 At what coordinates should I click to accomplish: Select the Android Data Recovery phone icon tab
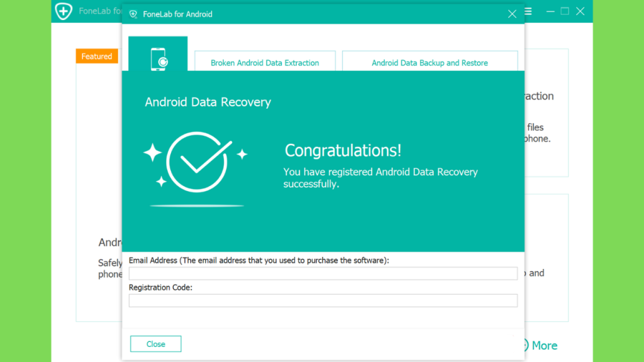coord(158,54)
